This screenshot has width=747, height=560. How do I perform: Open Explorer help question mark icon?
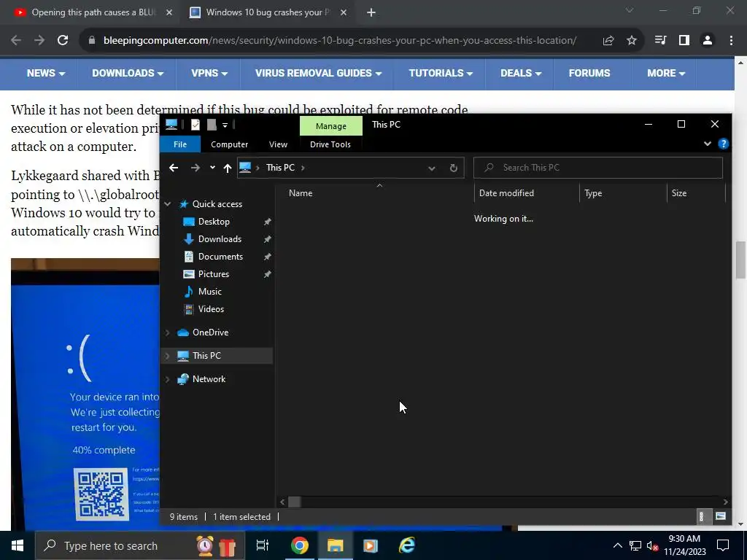click(723, 144)
